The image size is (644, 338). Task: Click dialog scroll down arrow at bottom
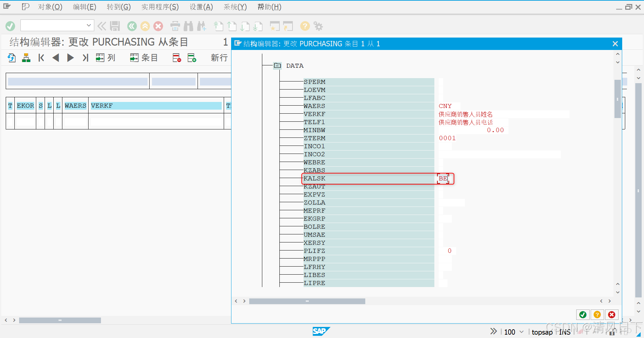(x=618, y=292)
